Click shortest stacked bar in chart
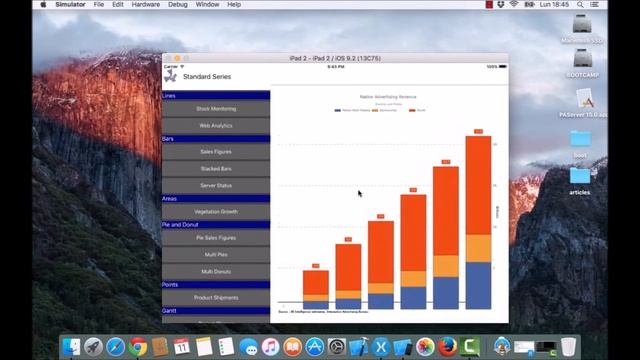Viewport: 640px width, 360px height. pos(316,290)
